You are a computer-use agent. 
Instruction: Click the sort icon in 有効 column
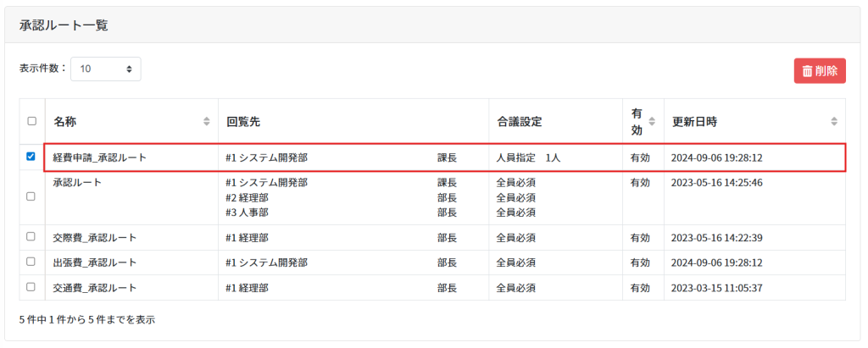click(652, 122)
